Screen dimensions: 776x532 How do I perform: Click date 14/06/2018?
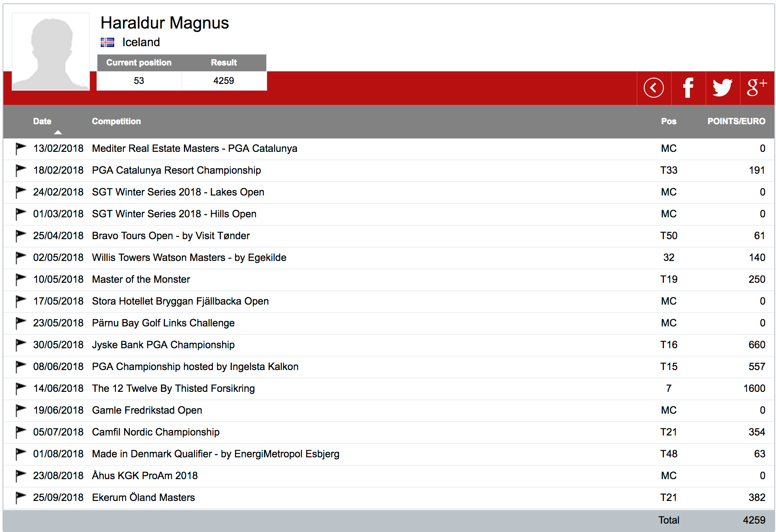coord(58,389)
